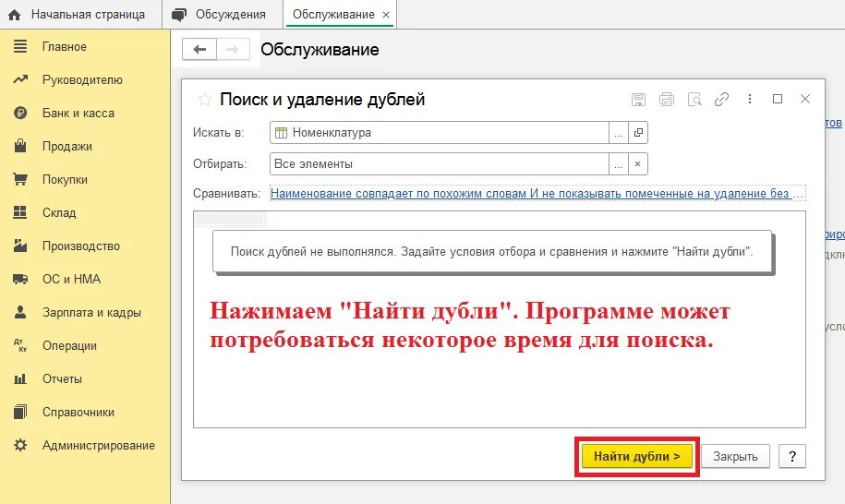
Task: Click the Операции Дт/Кт icon
Action: tap(20, 345)
